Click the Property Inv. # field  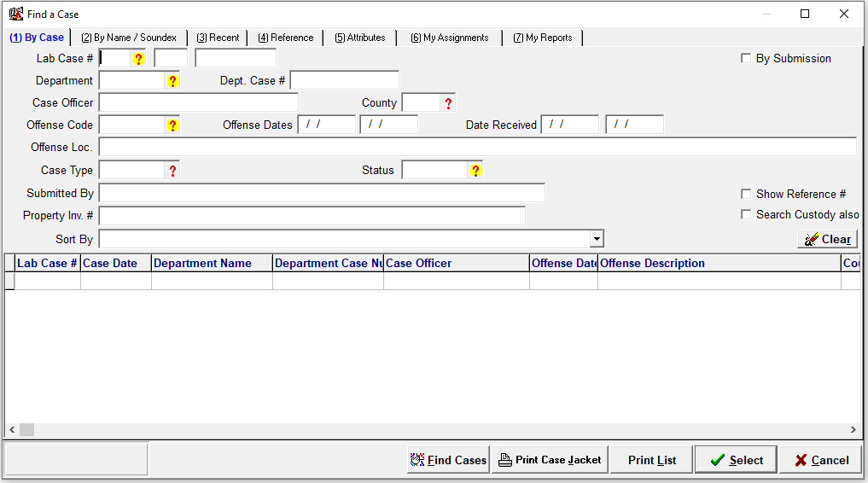pos(312,215)
